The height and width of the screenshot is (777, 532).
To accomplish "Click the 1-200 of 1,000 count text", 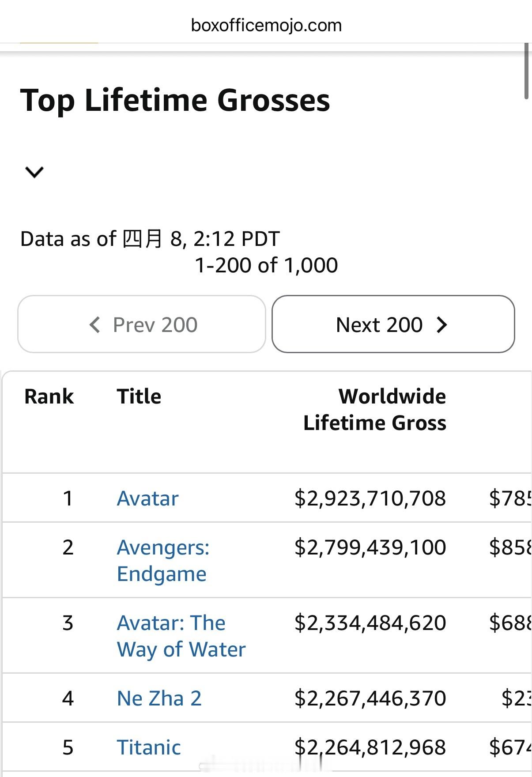I will (x=266, y=265).
